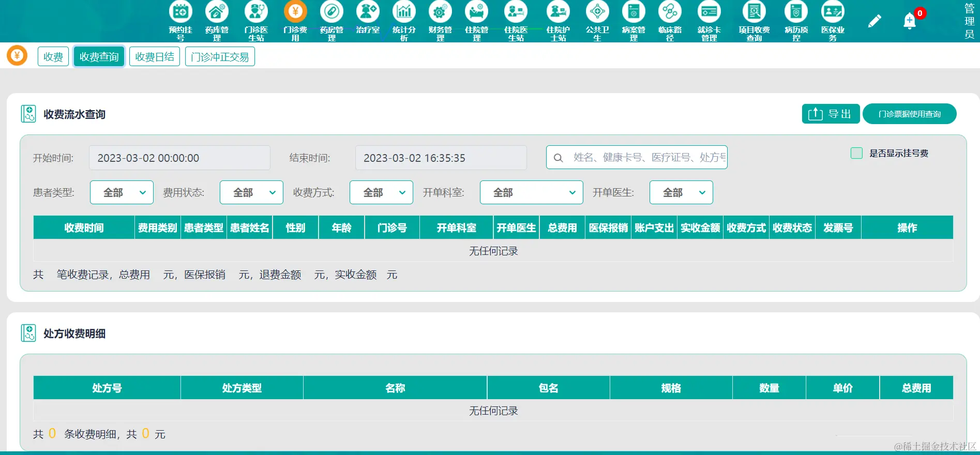Click the 门诊号 column header

pos(392,228)
